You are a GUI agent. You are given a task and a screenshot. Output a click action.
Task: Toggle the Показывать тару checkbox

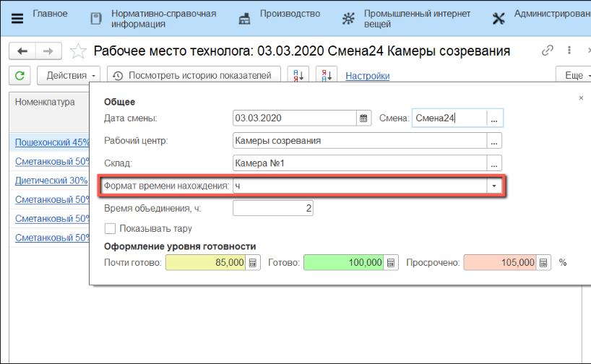(x=111, y=229)
